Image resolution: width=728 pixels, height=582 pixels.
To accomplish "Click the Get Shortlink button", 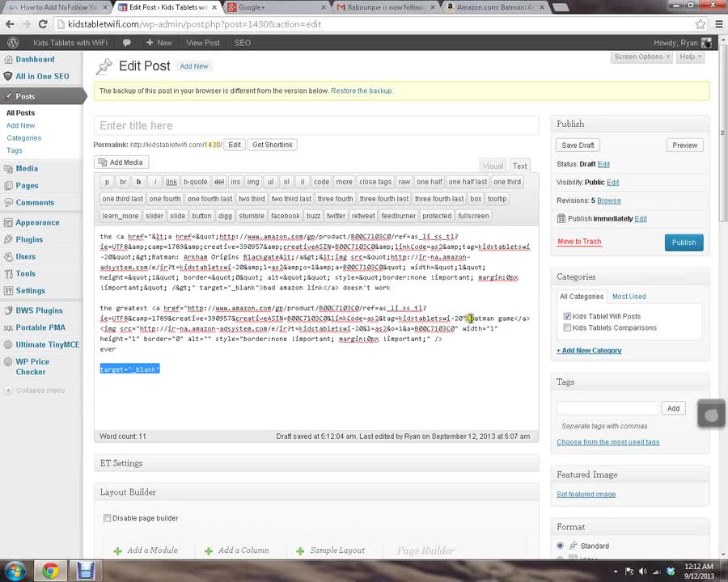I will click(x=272, y=145).
